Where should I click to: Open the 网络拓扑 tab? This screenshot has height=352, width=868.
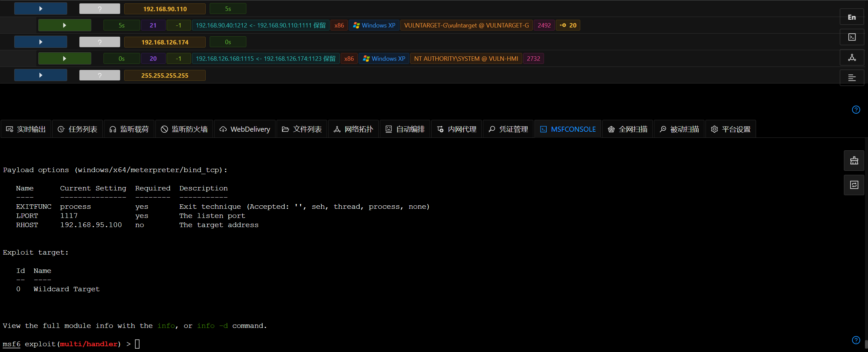click(x=354, y=129)
